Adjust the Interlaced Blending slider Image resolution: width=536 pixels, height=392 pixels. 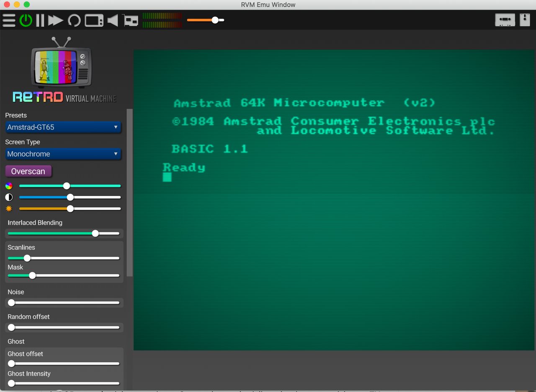click(64, 233)
